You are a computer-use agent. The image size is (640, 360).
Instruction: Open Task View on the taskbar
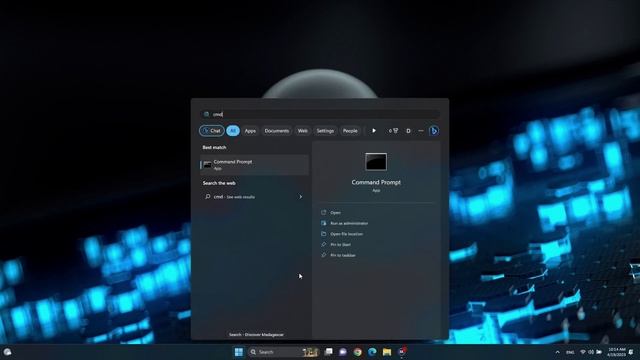tap(329, 352)
